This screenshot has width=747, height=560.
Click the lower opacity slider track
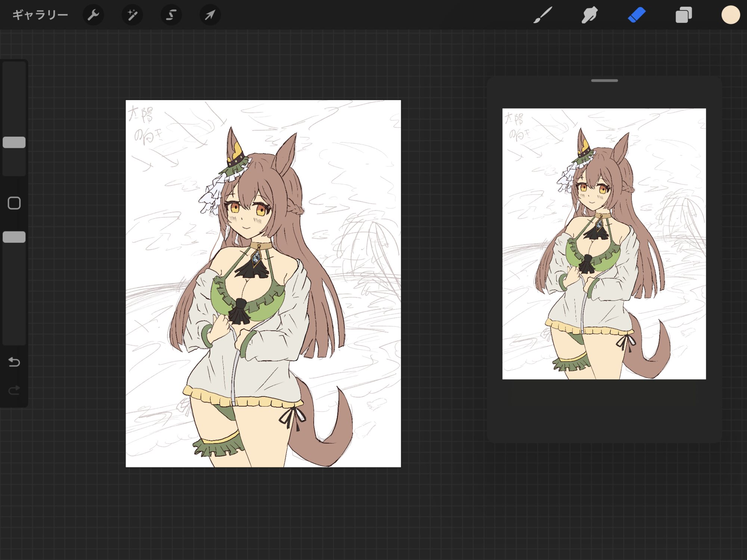click(14, 299)
